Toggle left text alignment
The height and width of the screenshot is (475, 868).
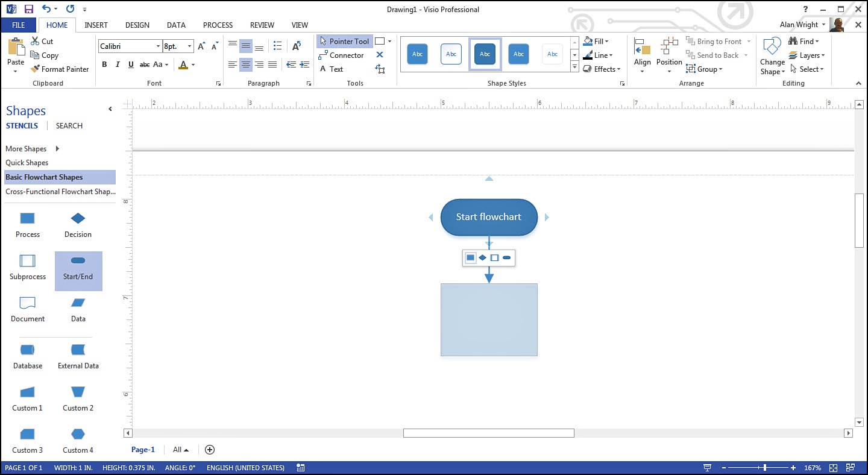pyautogui.click(x=233, y=64)
